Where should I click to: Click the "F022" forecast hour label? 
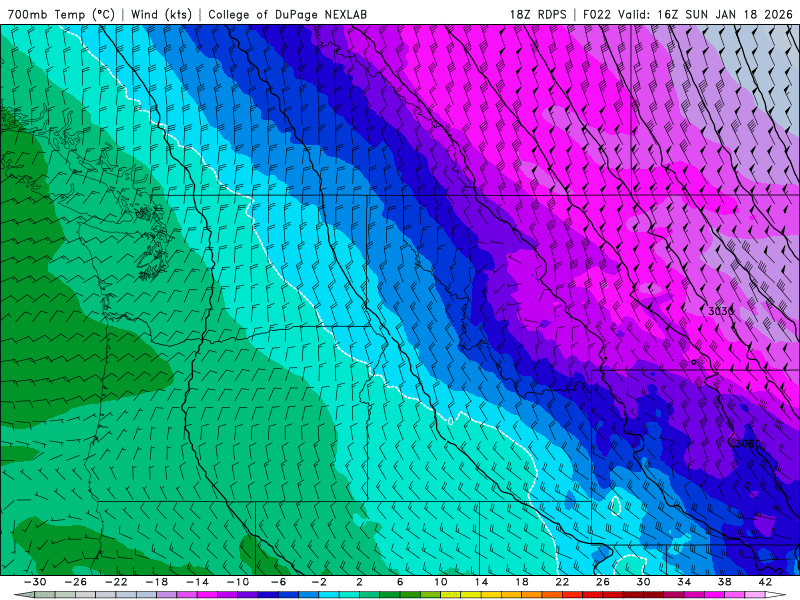click(596, 14)
